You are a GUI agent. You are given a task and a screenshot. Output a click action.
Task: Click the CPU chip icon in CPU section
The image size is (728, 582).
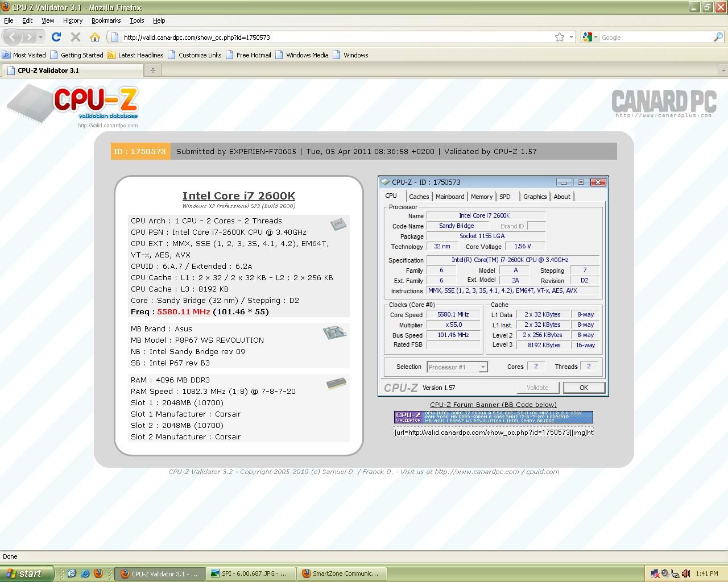pos(338,224)
